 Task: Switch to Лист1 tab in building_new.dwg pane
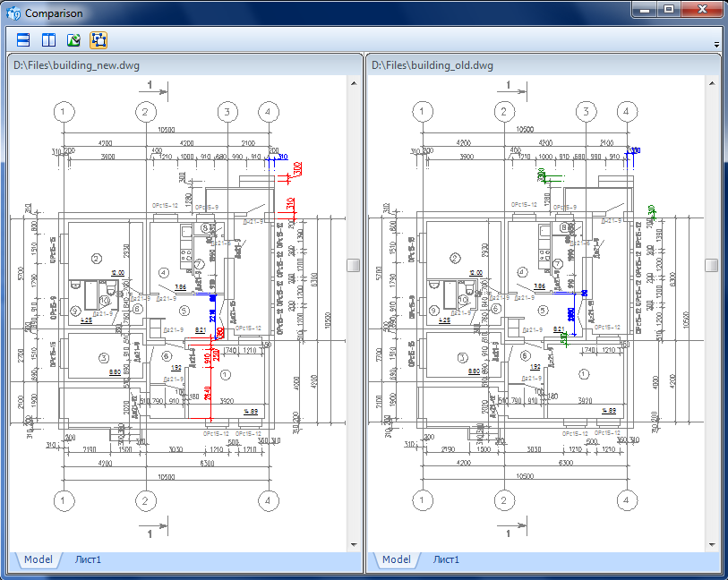coord(88,559)
